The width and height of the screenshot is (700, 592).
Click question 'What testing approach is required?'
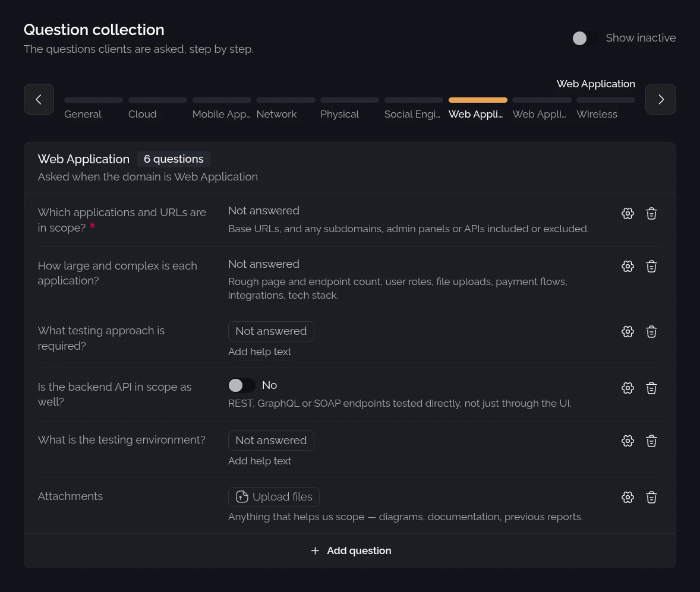(102, 338)
